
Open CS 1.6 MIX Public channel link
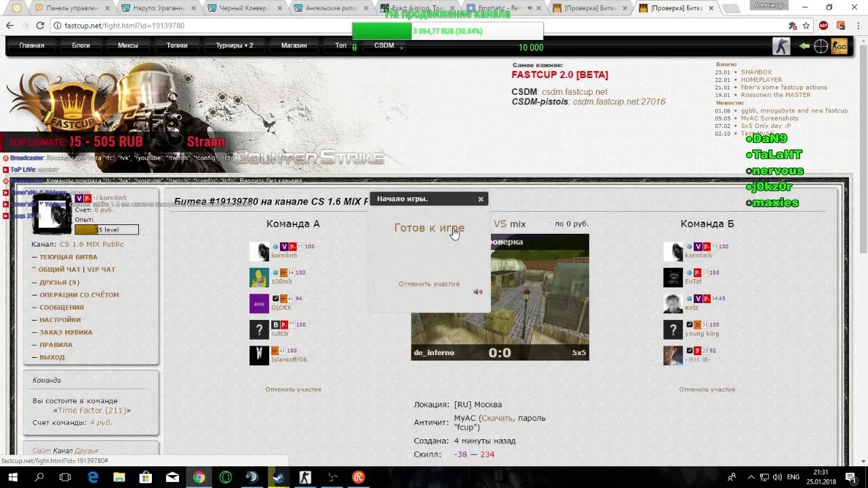[x=92, y=244]
